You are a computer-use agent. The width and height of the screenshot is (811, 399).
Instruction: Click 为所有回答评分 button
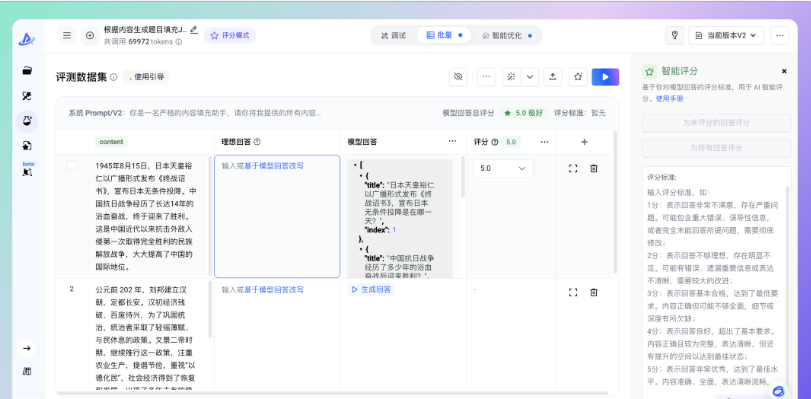716,148
